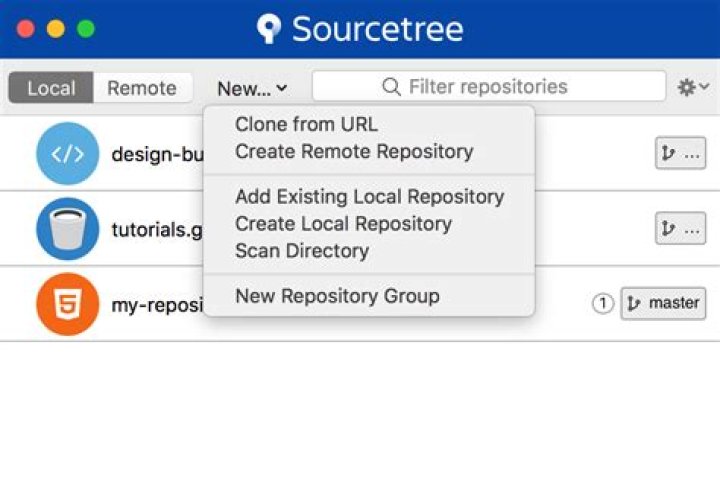Choose Clone from URL

(306, 124)
